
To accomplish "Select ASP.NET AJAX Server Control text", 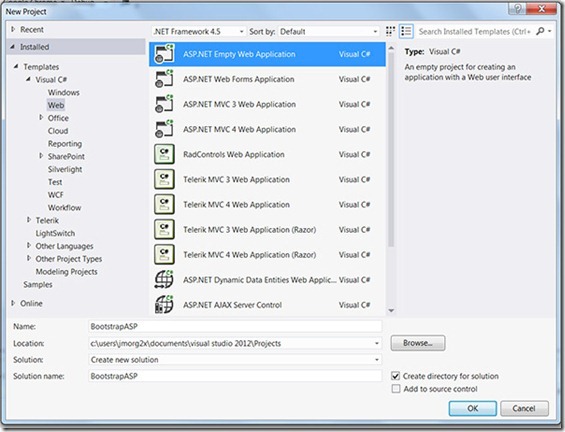I will (x=232, y=305).
